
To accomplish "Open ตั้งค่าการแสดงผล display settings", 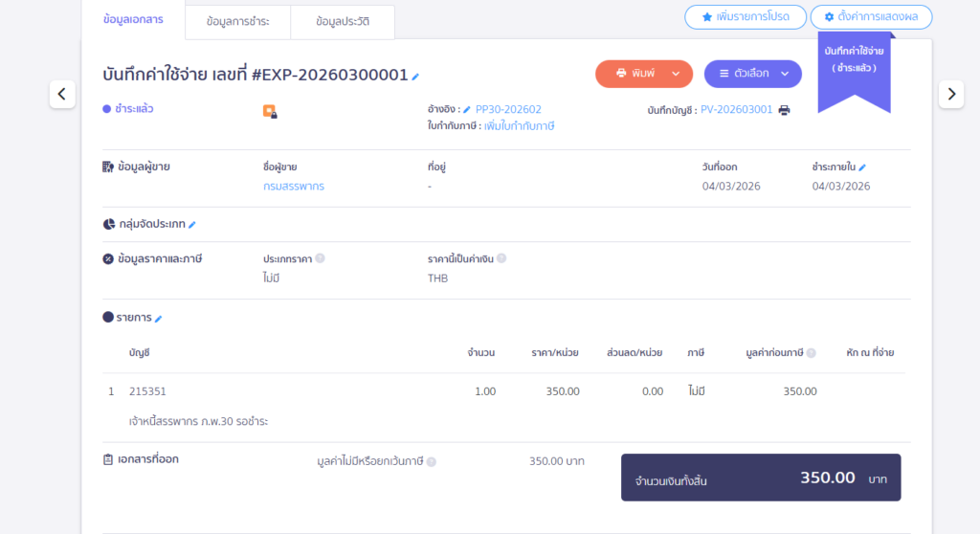I will click(x=871, y=17).
